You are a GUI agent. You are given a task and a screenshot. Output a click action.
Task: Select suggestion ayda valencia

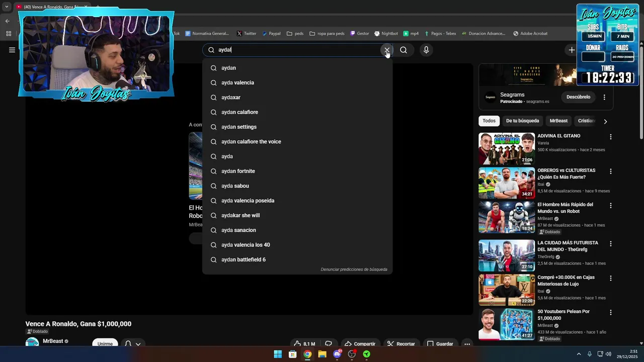click(297, 82)
